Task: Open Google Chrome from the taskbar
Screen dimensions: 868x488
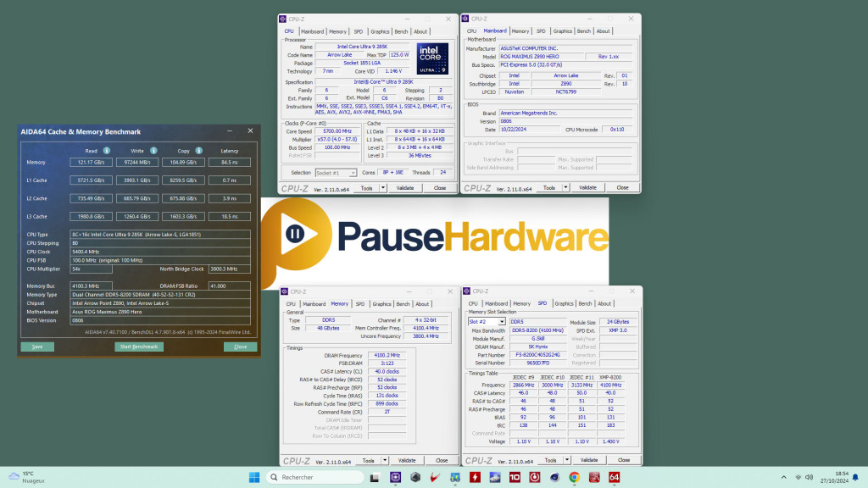Action: [x=575, y=477]
